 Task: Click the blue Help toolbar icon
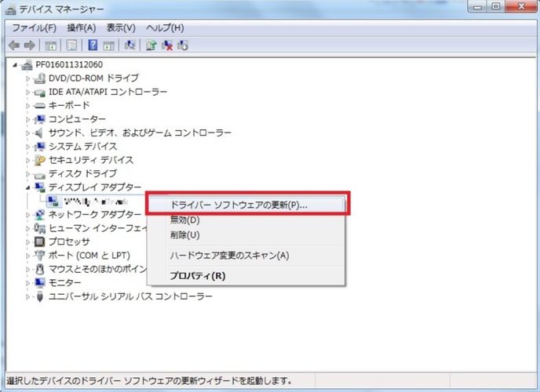93,45
